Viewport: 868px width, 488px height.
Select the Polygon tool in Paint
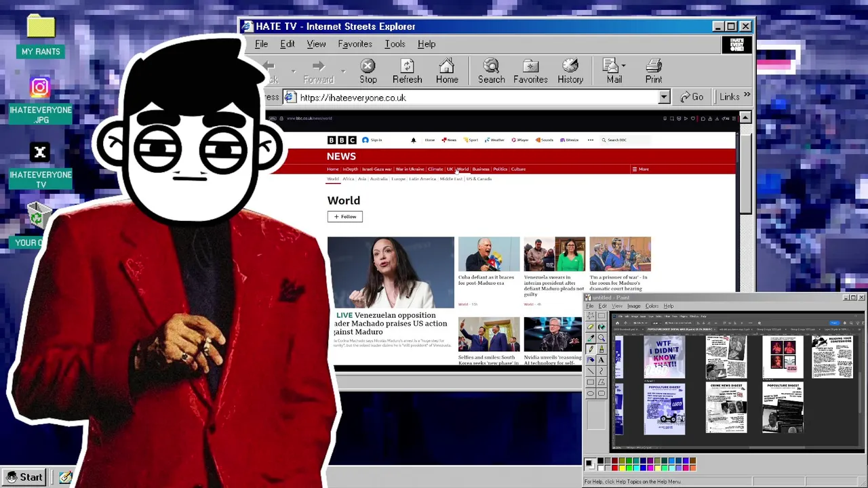(x=601, y=382)
